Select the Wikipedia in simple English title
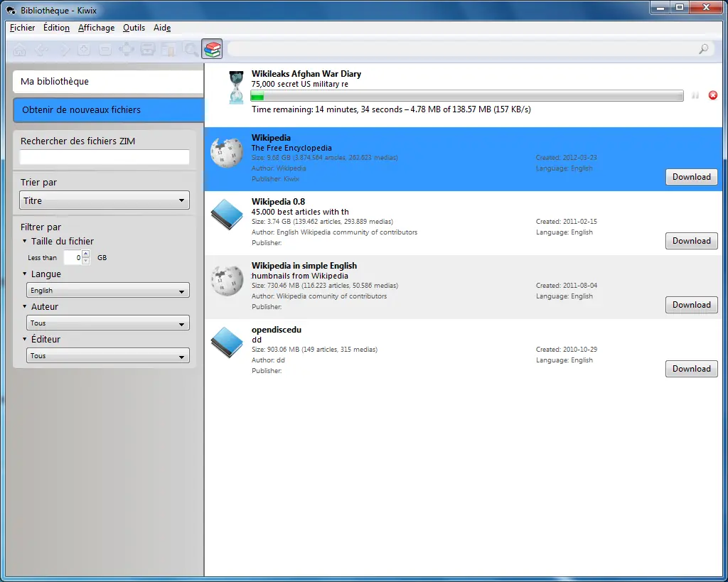The height and width of the screenshot is (582, 728). tap(304, 266)
